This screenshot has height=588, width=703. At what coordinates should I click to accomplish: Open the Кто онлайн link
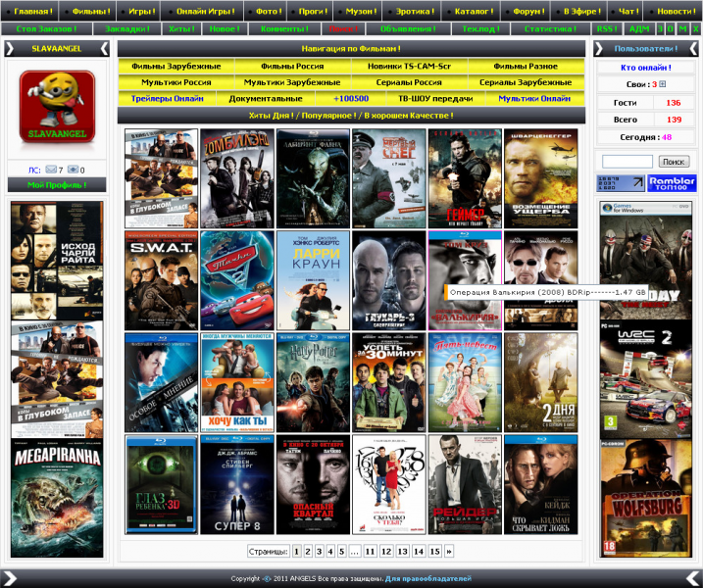tap(645, 68)
